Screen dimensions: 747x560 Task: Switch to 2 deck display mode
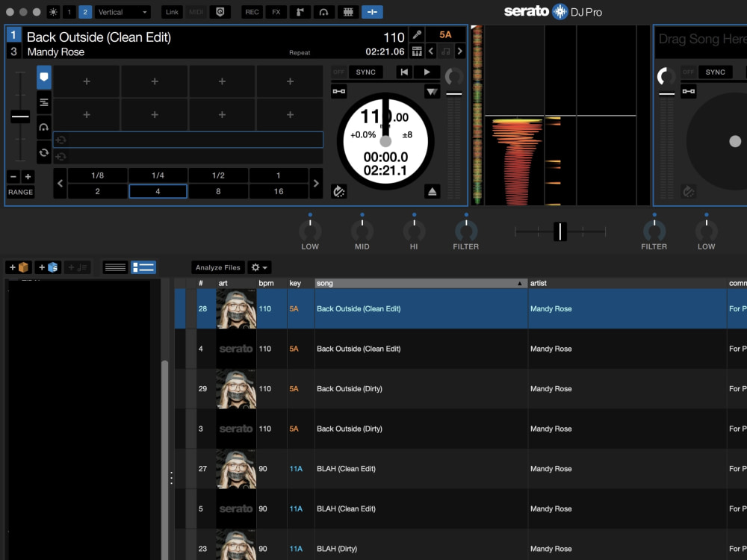pyautogui.click(x=85, y=12)
